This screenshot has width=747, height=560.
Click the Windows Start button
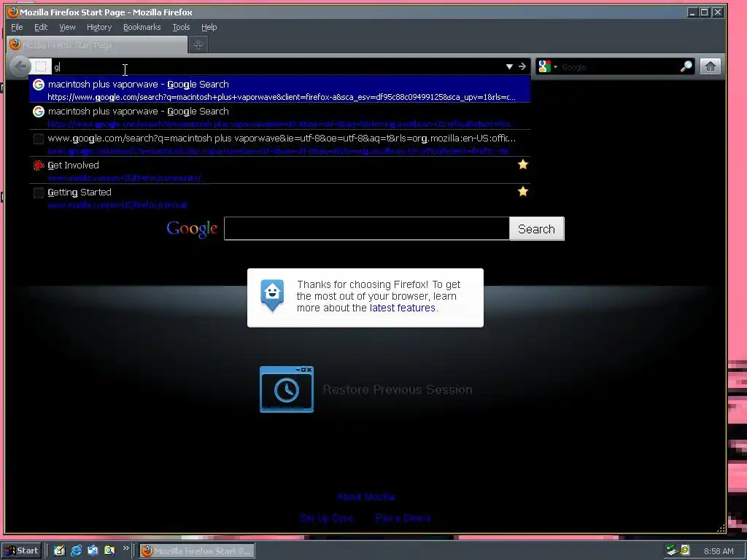tap(22, 551)
